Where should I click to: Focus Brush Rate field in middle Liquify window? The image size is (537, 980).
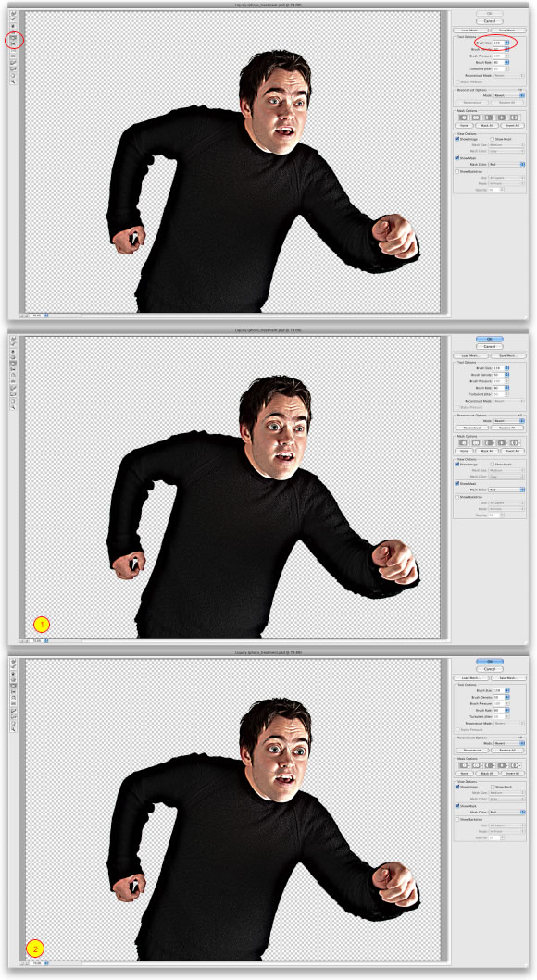(499, 388)
